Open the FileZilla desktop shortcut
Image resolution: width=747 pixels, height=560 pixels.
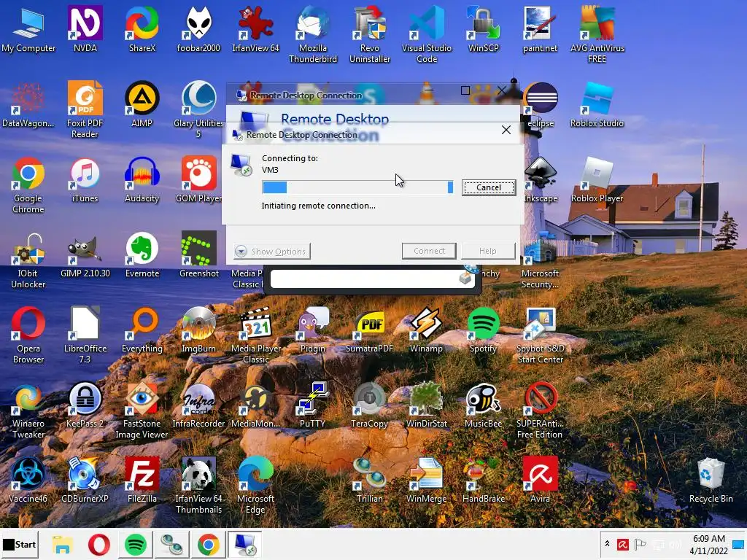tap(142, 480)
